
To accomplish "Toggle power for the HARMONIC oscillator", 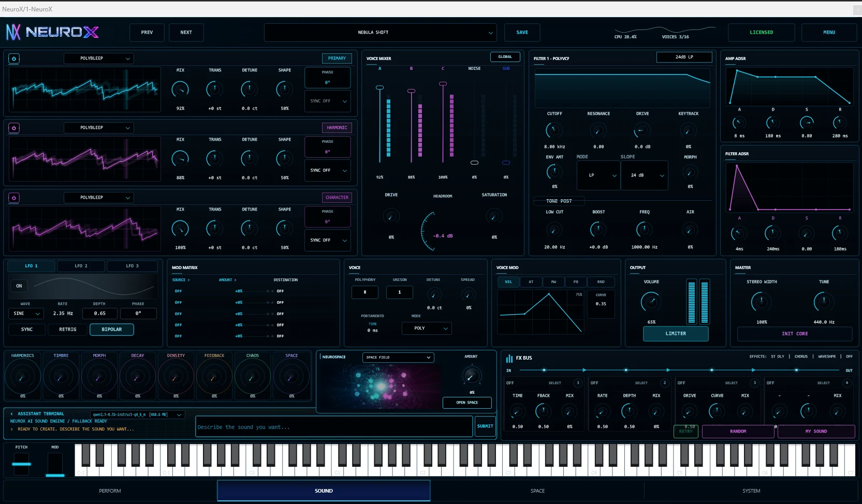I will pos(14,128).
